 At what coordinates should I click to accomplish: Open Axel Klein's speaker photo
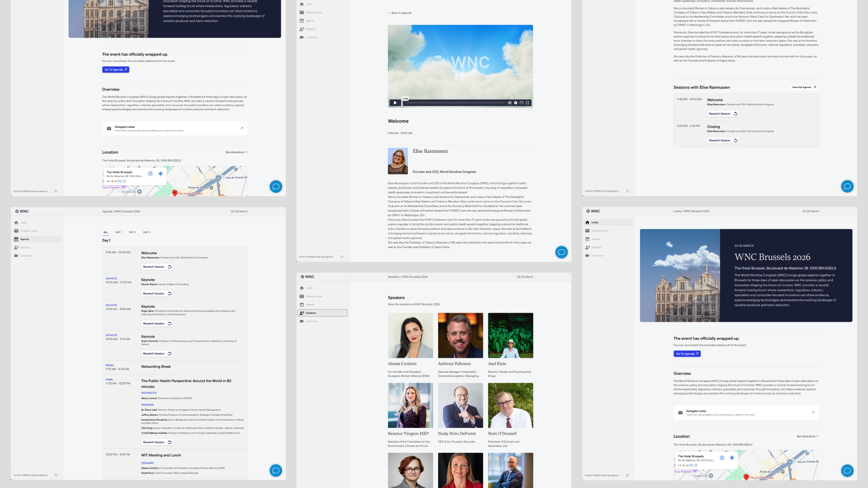coord(511,335)
